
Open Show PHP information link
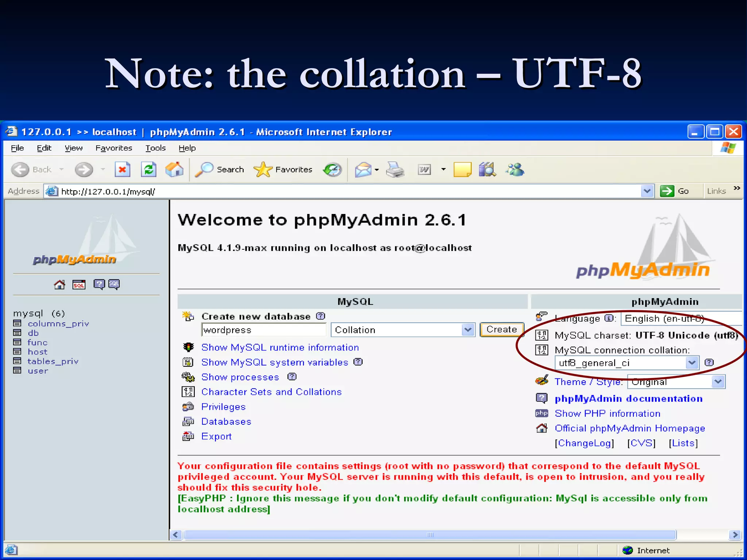pyautogui.click(x=608, y=413)
